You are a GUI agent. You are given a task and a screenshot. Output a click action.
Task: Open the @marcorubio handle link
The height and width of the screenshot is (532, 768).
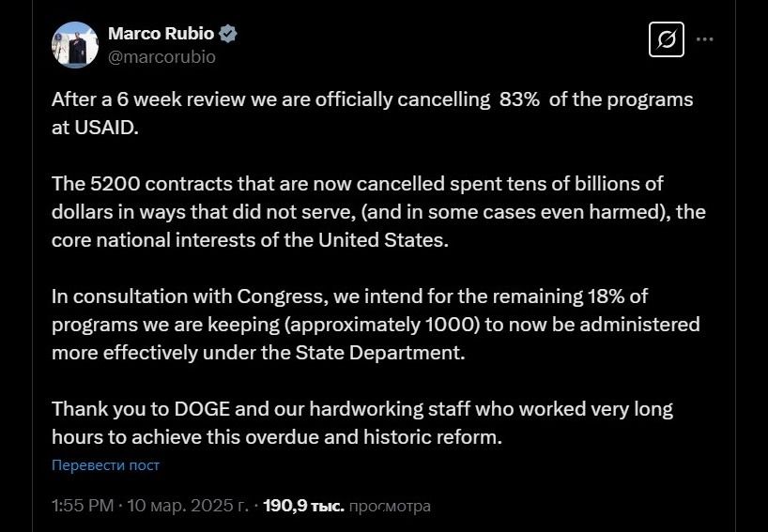[x=161, y=57]
